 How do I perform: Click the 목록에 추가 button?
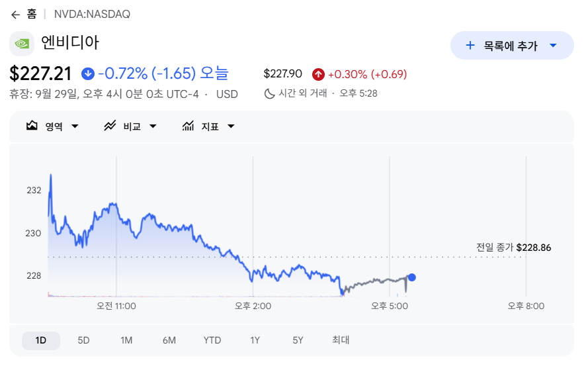pyautogui.click(x=512, y=46)
